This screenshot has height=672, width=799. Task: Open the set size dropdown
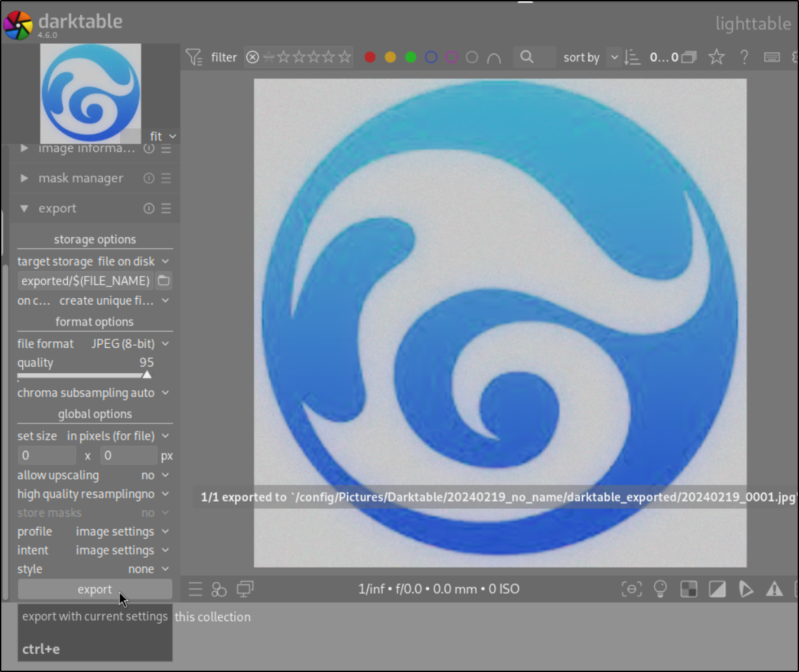tap(95, 436)
